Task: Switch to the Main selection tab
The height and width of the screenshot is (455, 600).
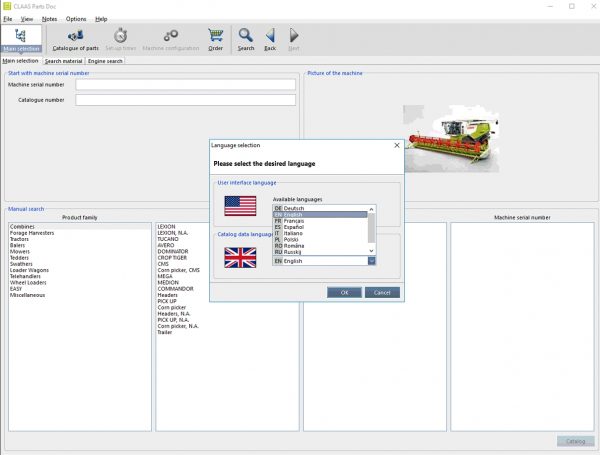Action: pos(20,61)
